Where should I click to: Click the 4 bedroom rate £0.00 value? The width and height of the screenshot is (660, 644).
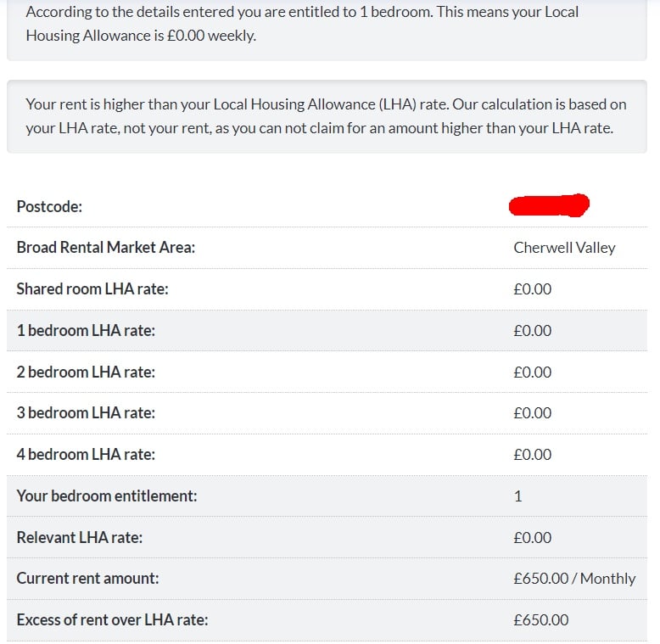[532, 454]
